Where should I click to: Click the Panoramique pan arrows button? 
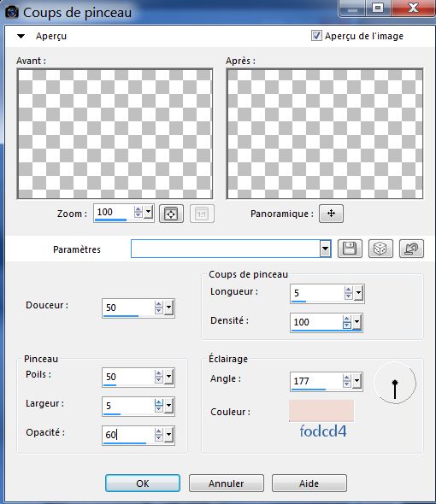point(331,213)
